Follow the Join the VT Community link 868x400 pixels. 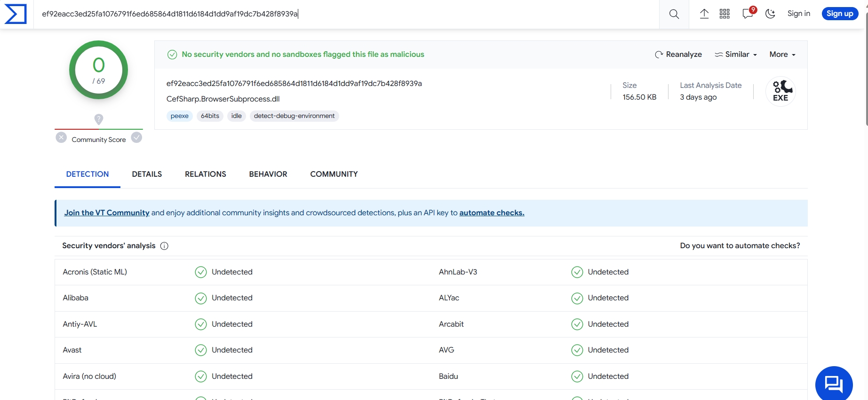tap(107, 213)
